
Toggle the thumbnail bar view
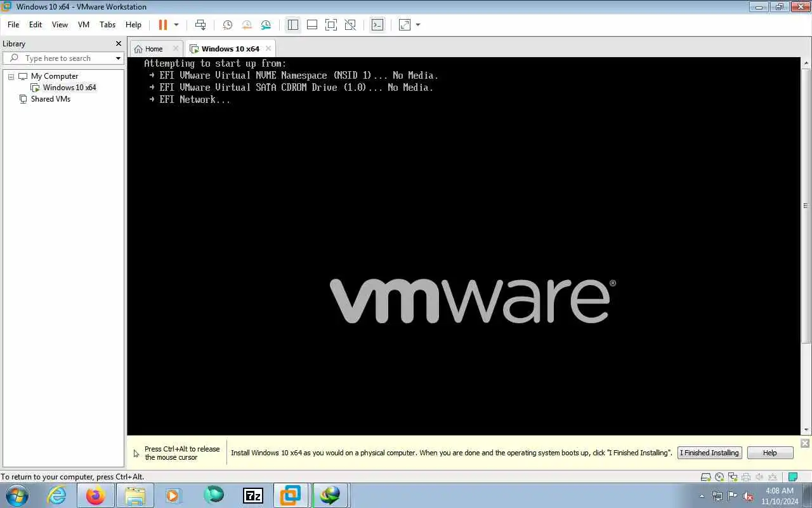pyautogui.click(x=312, y=25)
